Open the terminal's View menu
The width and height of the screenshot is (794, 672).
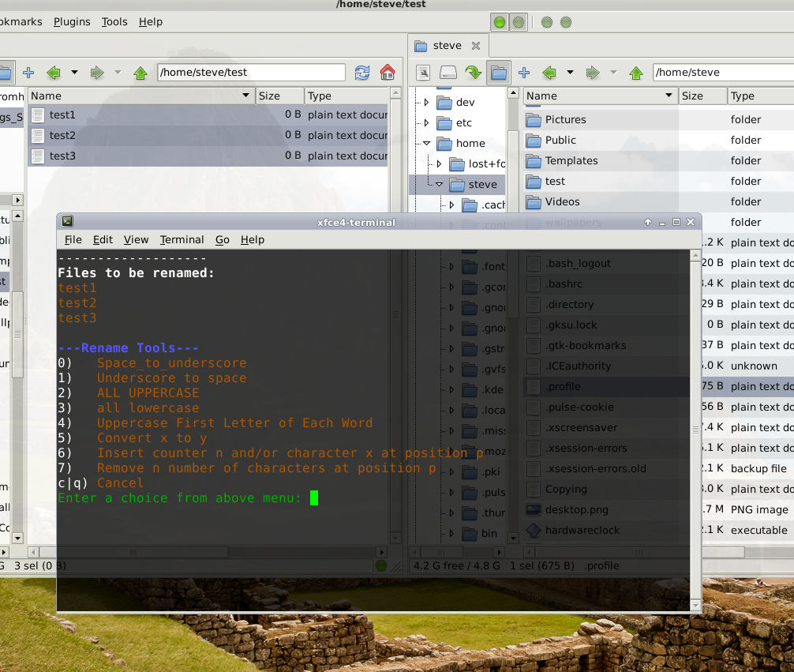click(x=137, y=240)
